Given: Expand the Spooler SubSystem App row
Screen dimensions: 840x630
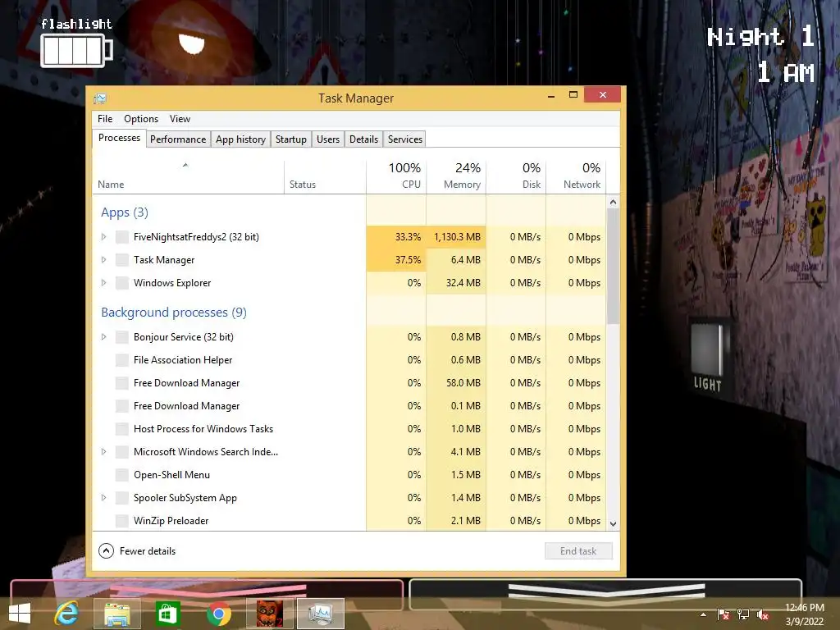Looking at the screenshot, I should click(x=104, y=498).
